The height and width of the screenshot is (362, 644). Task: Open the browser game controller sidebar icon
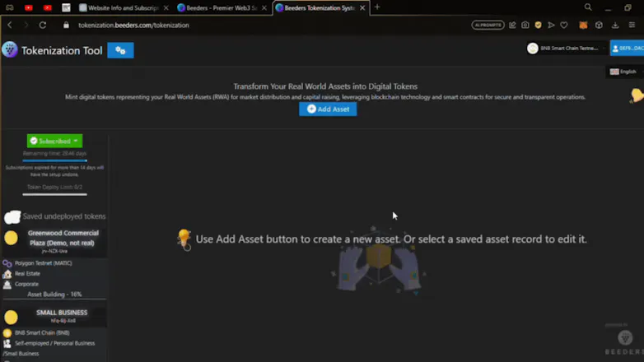[9, 7]
